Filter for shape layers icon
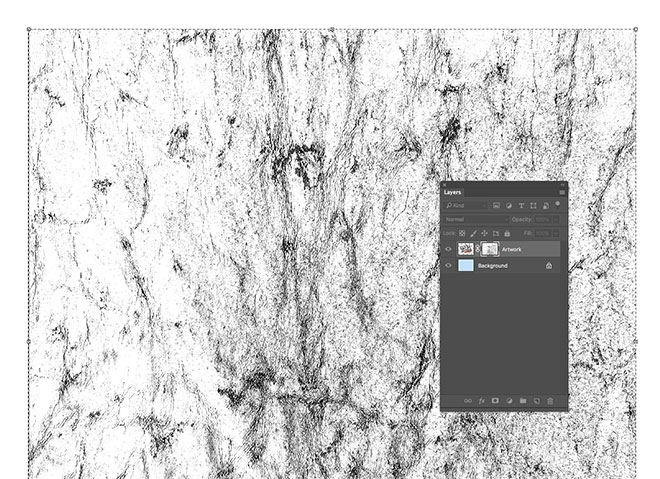Image resolution: width=660 pixels, height=479 pixels. point(533,205)
